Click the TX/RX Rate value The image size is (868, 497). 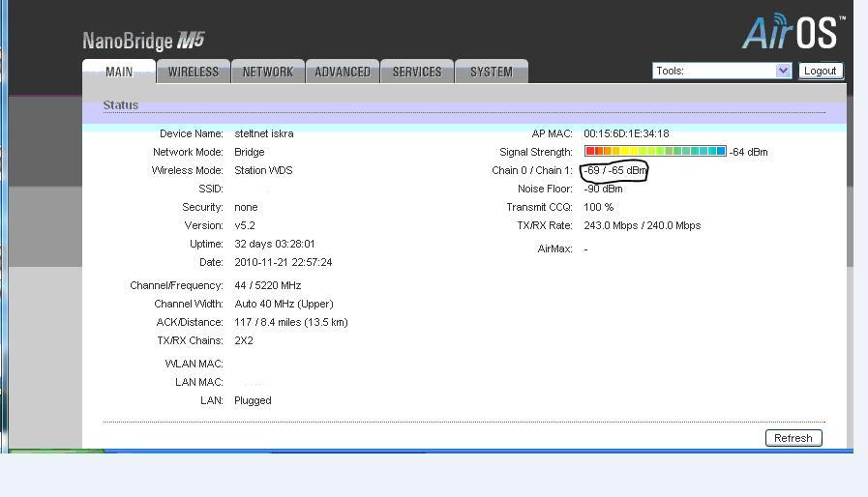642,225
